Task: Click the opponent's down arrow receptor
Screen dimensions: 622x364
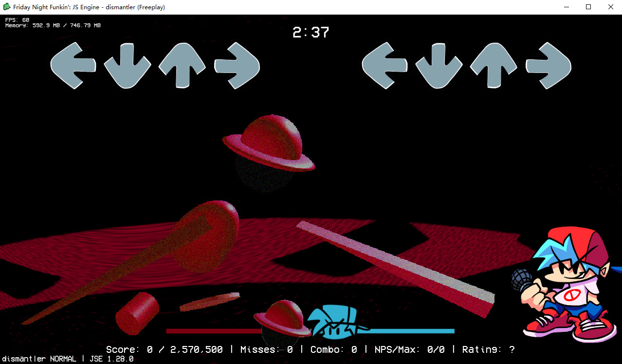Action: click(128, 66)
